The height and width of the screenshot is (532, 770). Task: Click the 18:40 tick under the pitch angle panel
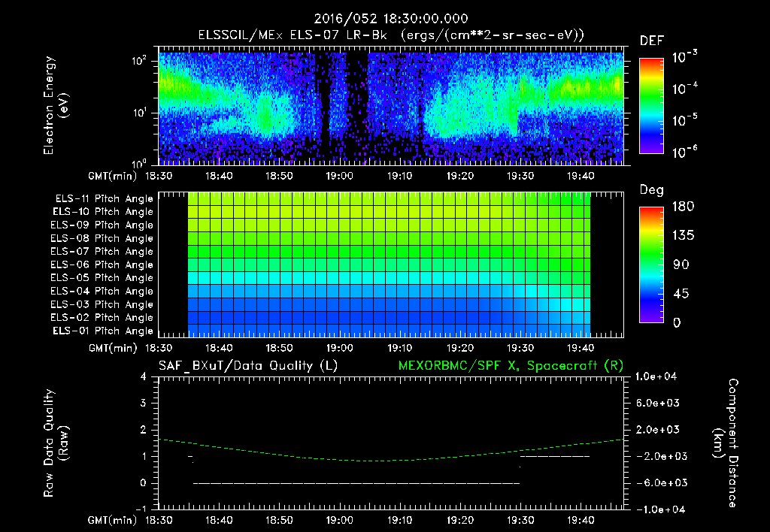point(219,349)
